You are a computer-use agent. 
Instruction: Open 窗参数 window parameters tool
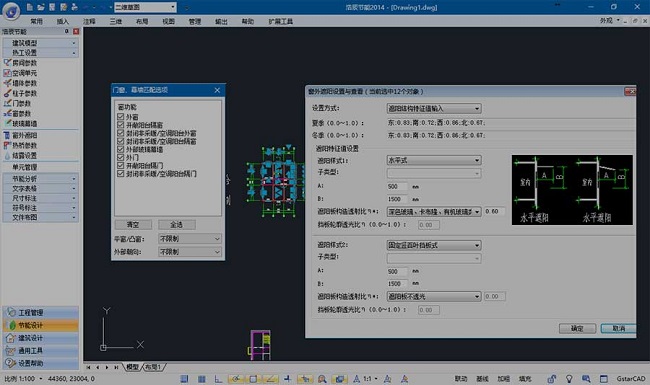(x=17, y=114)
